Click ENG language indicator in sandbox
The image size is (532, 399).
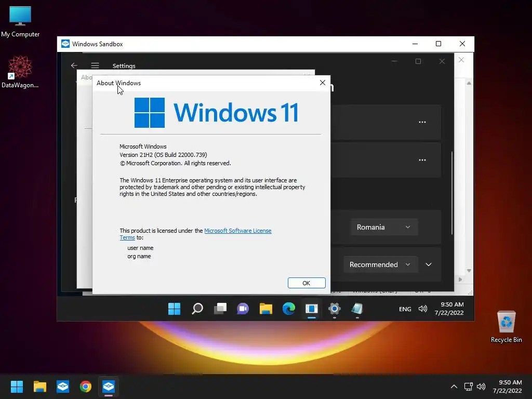pyautogui.click(x=405, y=309)
